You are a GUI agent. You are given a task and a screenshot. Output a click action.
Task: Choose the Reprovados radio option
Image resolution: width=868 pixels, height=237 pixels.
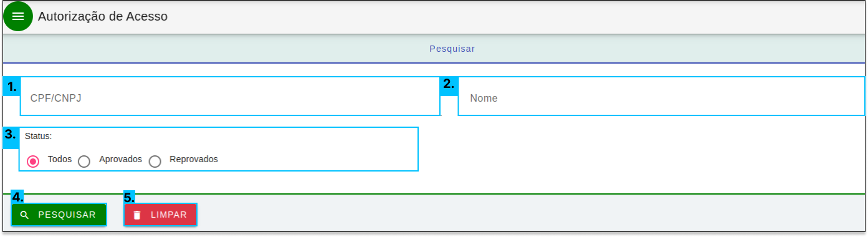coord(155,161)
